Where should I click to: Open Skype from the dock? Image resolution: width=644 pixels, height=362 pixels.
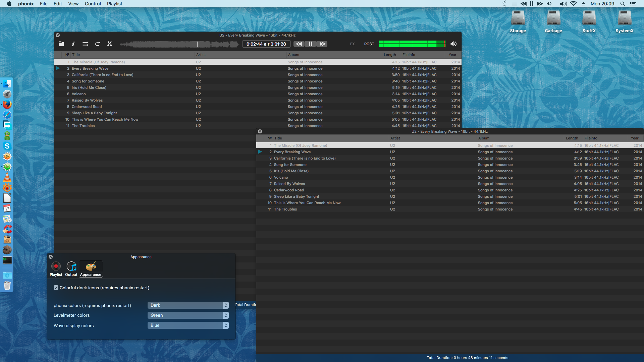click(x=7, y=146)
